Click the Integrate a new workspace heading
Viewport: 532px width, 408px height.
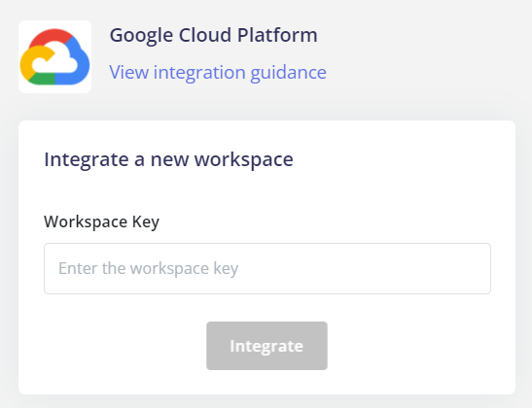tap(168, 159)
